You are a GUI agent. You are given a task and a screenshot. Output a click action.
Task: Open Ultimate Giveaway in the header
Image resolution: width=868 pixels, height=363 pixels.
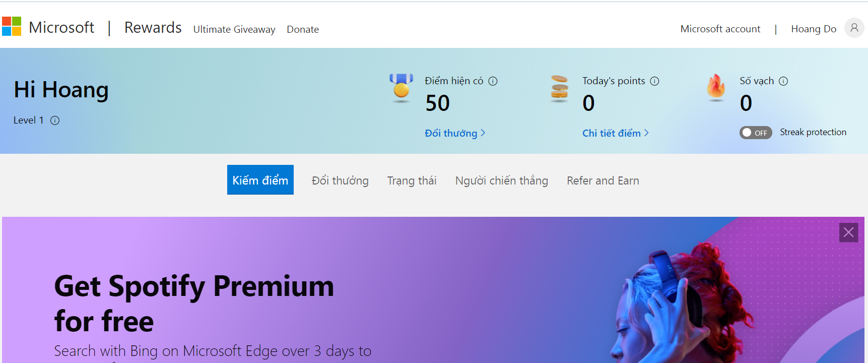[x=234, y=29]
